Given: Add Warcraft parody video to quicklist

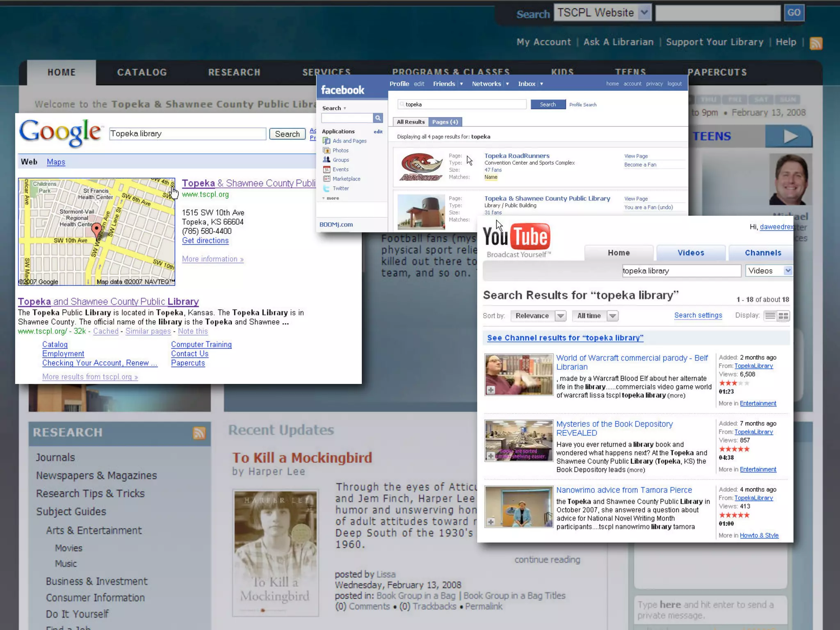Looking at the screenshot, I should 491,390.
